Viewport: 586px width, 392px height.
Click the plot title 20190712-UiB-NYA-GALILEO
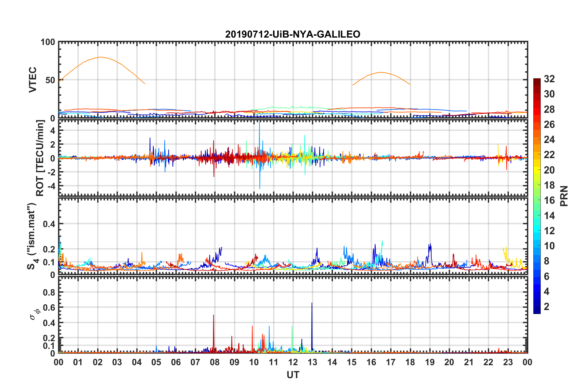pyautogui.click(x=293, y=34)
